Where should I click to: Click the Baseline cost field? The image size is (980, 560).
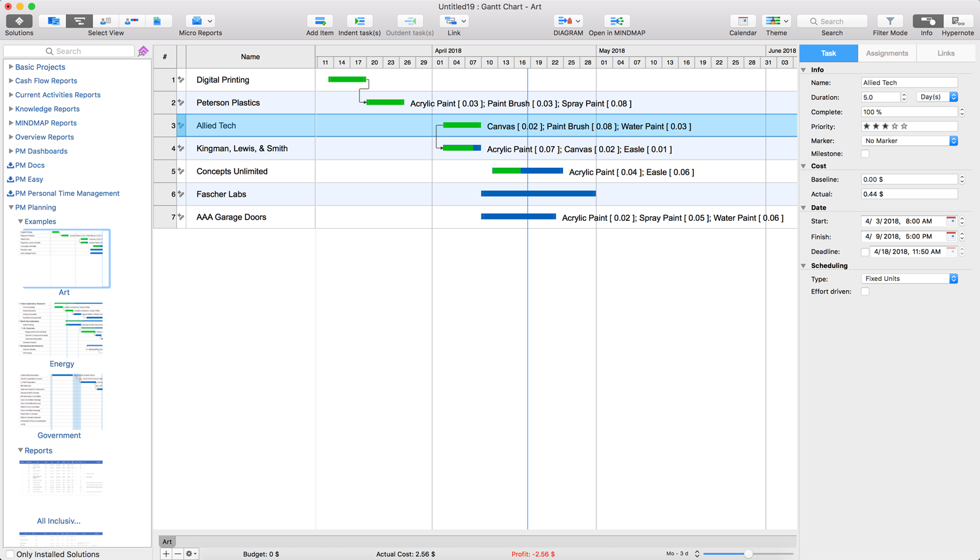[x=909, y=179]
